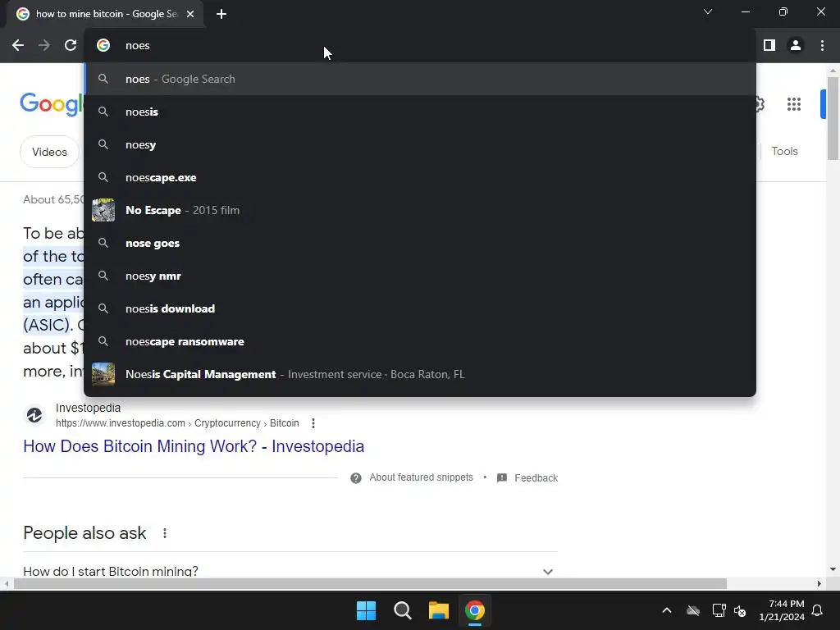
Task: Show hidden icons in the system tray
Action: [666, 610]
